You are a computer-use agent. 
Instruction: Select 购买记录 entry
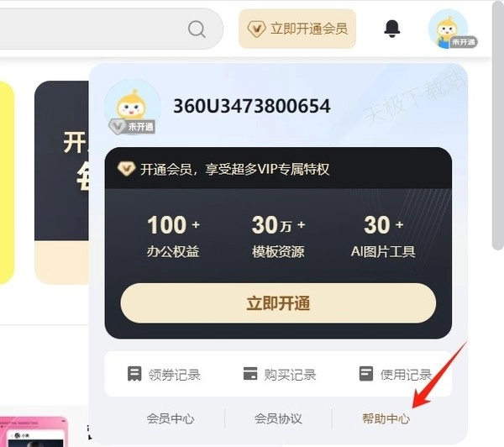(x=280, y=375)
